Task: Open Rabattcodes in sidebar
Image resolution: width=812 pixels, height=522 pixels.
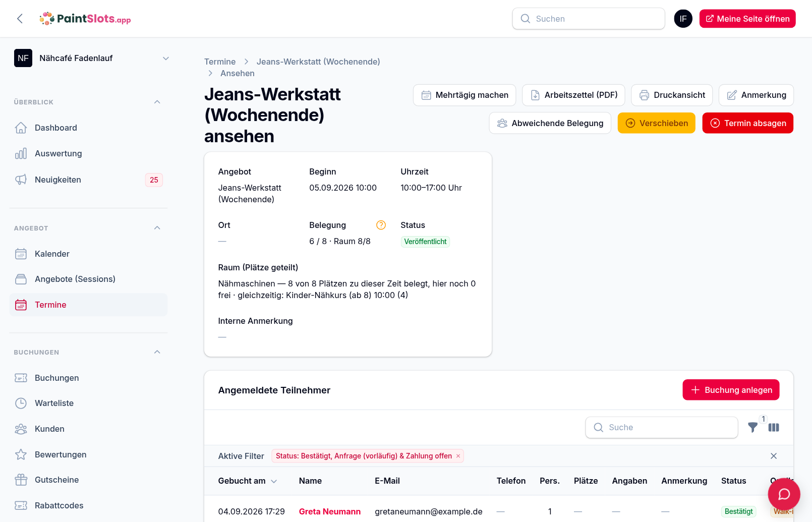Action: pos(88,505)
